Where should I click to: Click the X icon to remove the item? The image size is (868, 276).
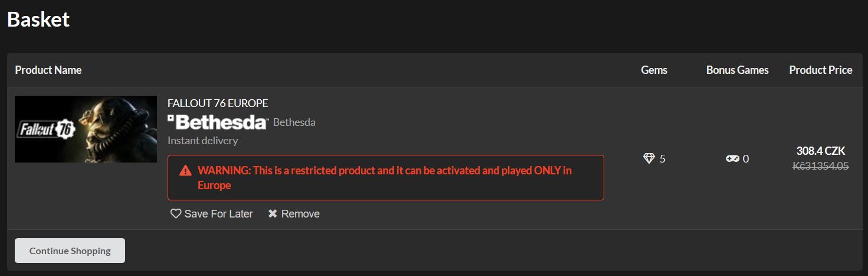[273, 214]
